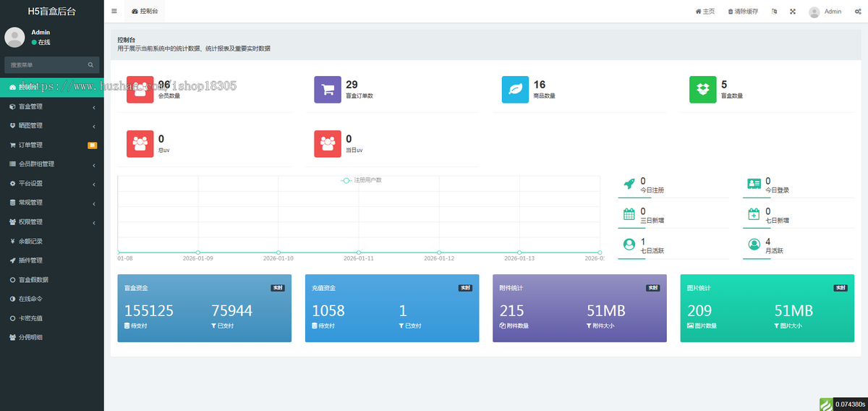This screenshot has height=411, width=868.
Task: Expand the 平台设置 sidebar menu
Action: (52, 183)
